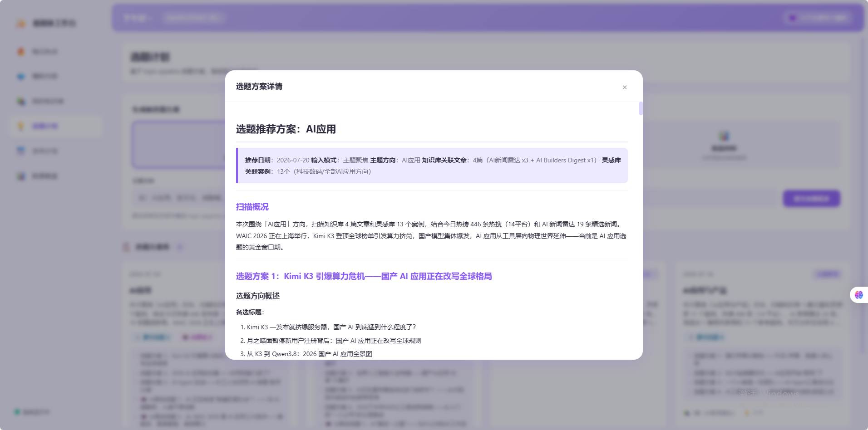Click the 扫描概况 section heading

point(252,207)
